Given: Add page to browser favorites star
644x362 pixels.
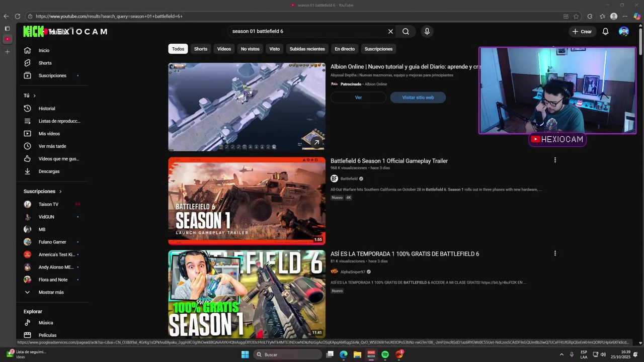Looking at the screenshot, I should (x=576, y=16).
